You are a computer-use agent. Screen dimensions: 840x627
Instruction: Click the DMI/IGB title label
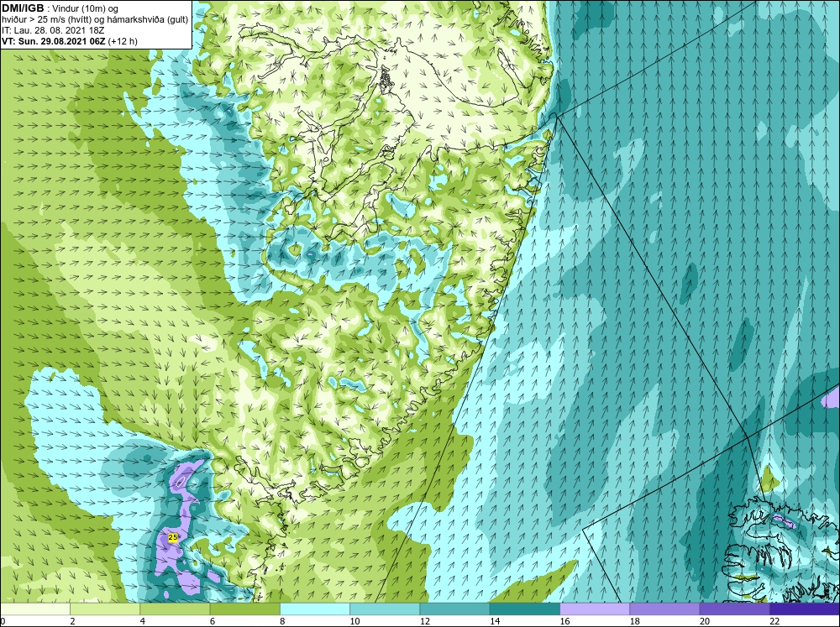click(x=23, y=8)
